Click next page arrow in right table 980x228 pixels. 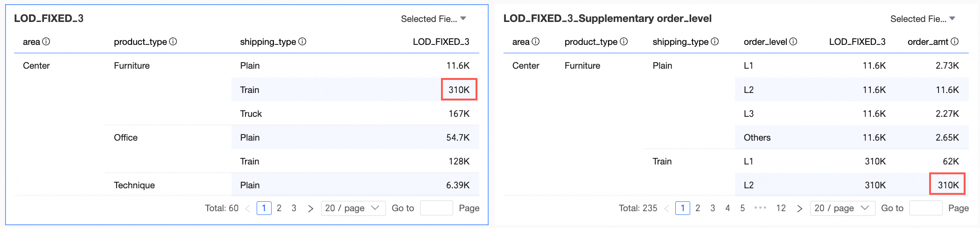point(800,208)
